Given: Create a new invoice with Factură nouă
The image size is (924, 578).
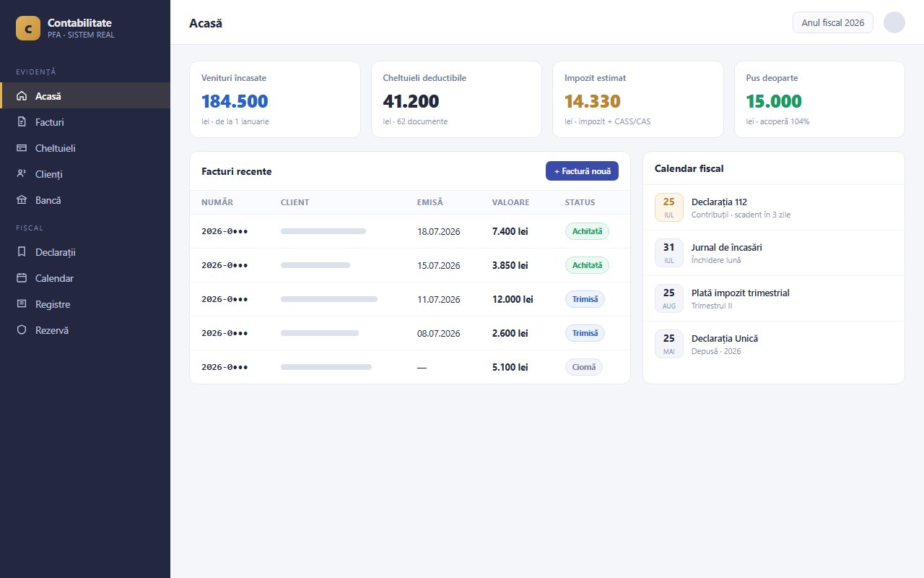Looking at the screenshot, I should click(582, 171).
